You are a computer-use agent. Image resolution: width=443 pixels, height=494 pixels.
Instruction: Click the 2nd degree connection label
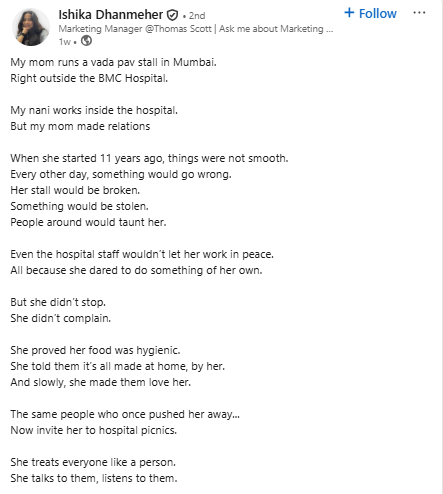pyautogui.click(x=197, y=16)
